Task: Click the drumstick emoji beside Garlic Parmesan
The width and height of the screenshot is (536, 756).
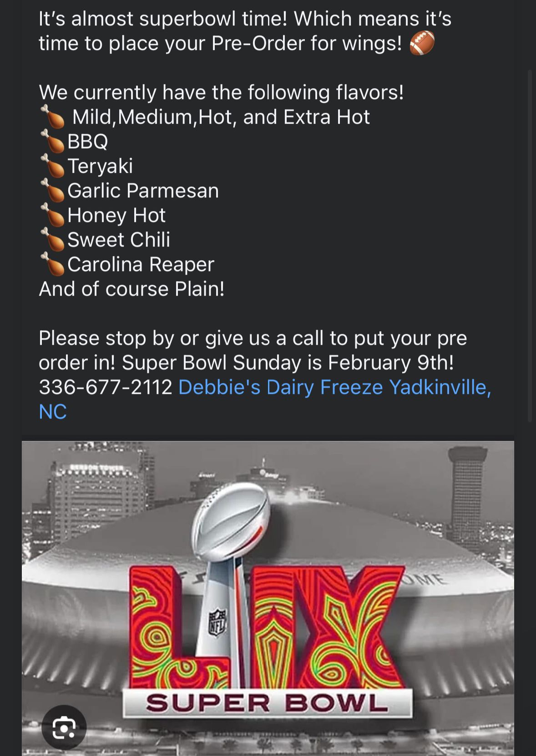Action: coord(52,190)
